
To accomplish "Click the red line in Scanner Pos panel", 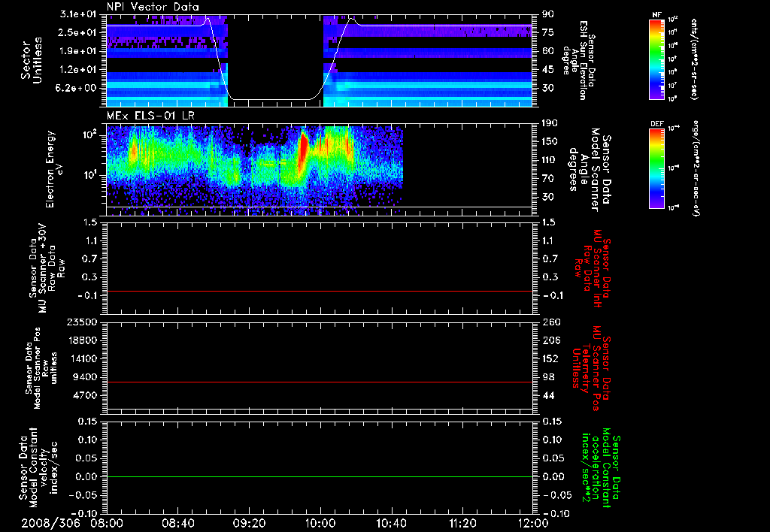I will [320, 382].
